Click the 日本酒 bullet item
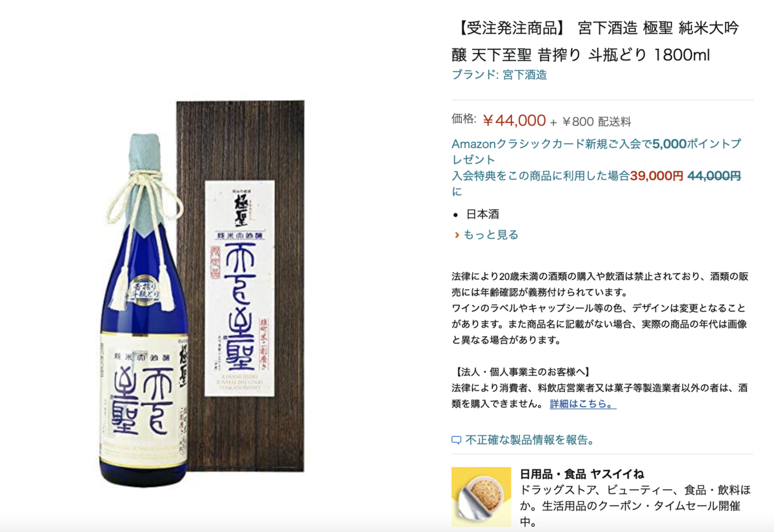774x532 pixels. pos(482,214)
